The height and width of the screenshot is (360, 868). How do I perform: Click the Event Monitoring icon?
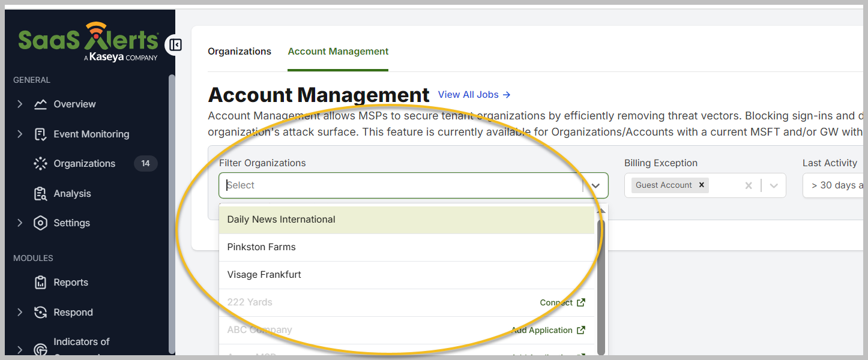tap(40, 134)
